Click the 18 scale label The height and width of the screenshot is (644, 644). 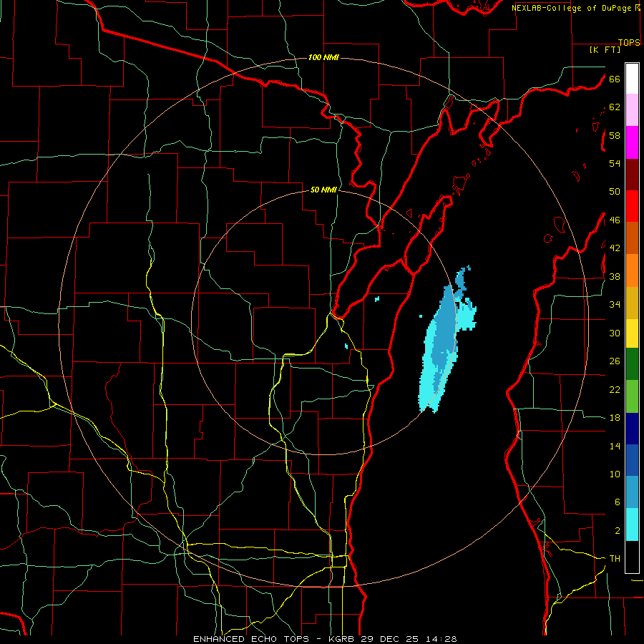coord(615,418)
